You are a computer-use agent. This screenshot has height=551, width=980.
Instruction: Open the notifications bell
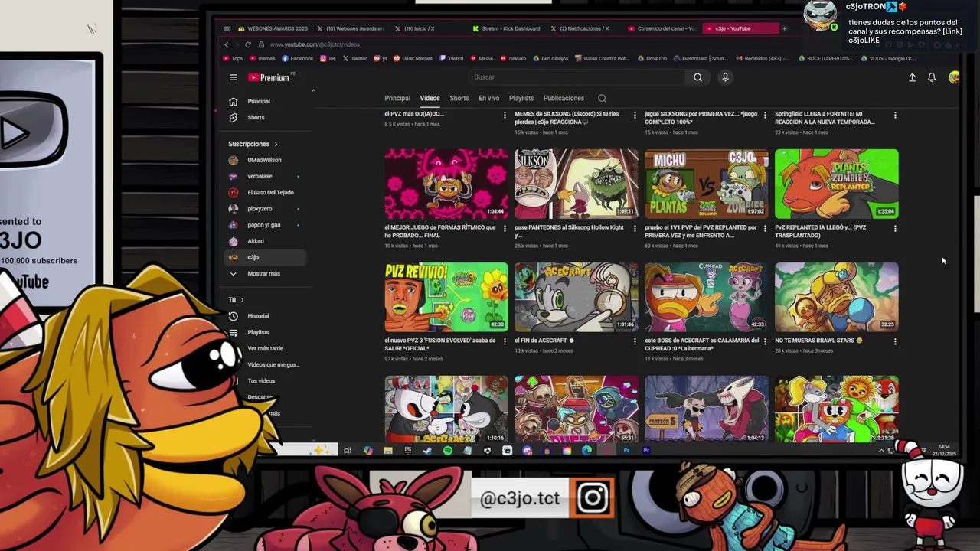932,77
